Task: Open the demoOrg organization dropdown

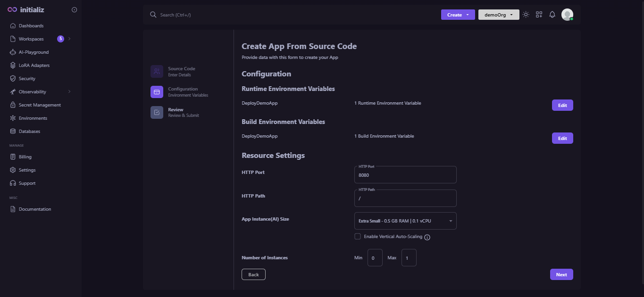Action: [499, 15]
